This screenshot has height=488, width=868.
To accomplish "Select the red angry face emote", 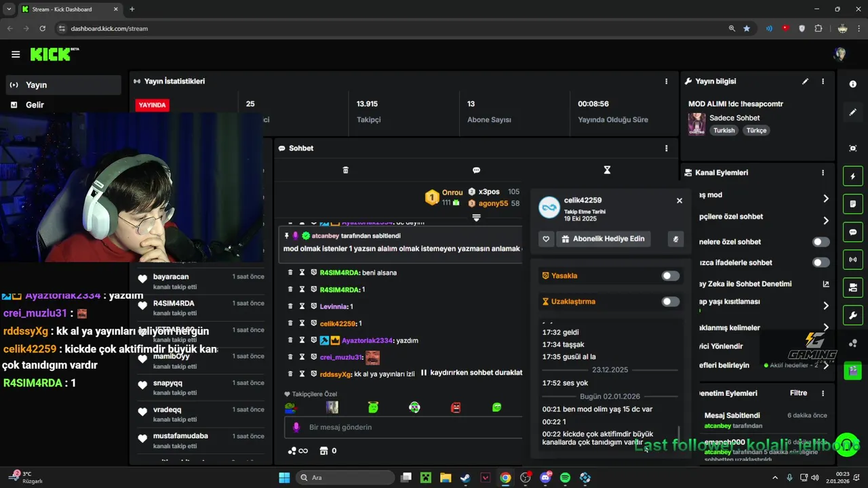I will (x=456, y=407).
